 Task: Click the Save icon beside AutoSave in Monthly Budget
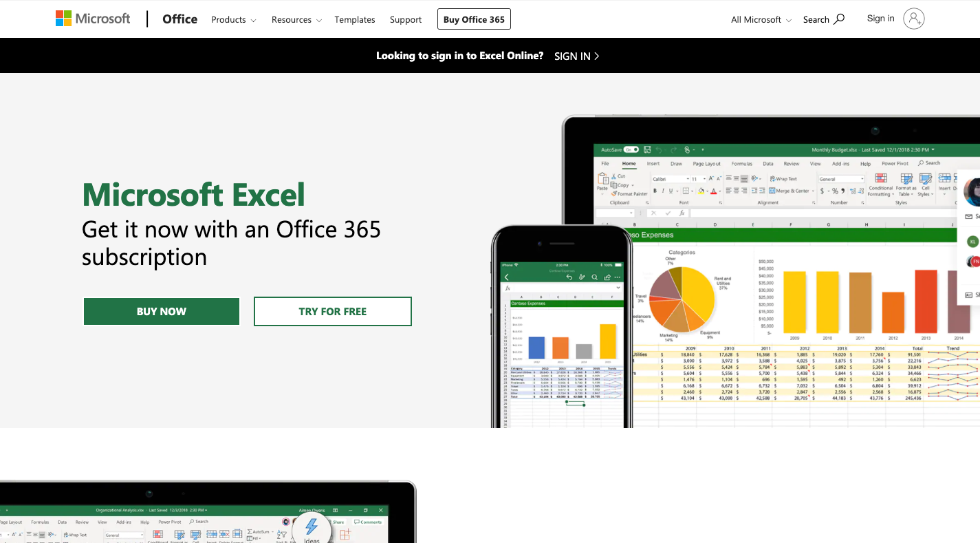click(x=646, y=149)
